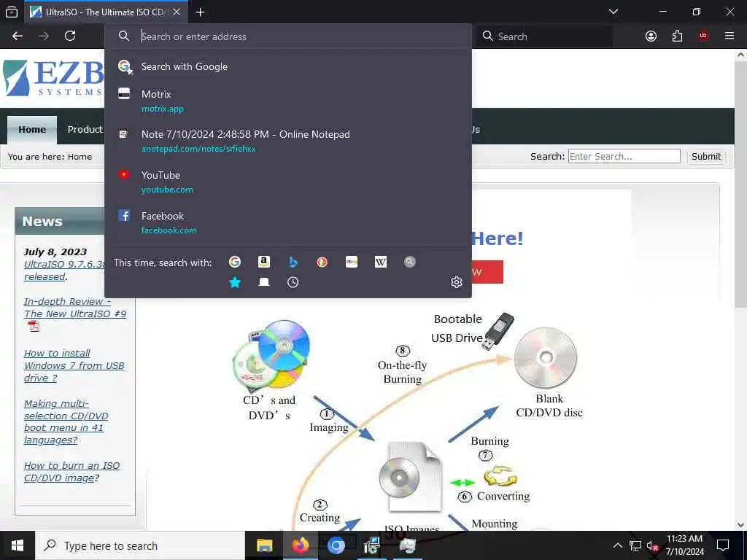747x560 pixels.
Task: Search open tabs icon
Action: 264,282
